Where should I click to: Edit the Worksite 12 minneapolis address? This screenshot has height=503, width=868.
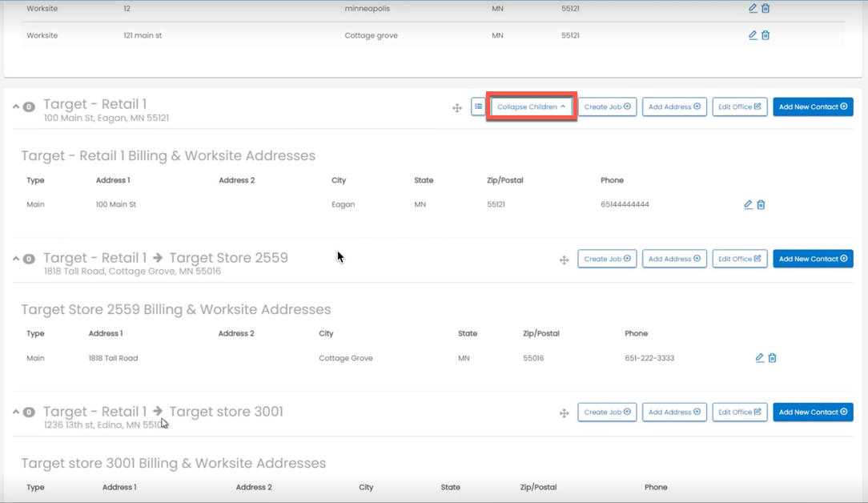tap(753, 8)
